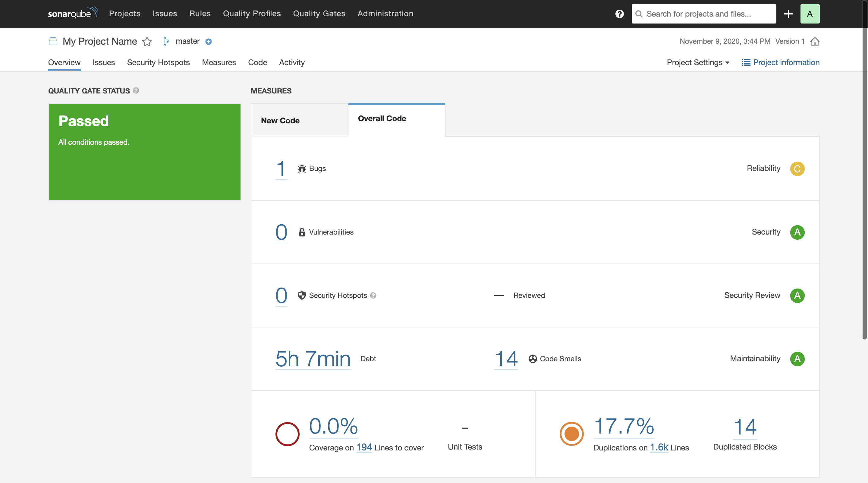Click the 'Unit Tests' label

[x=465, y=447]
